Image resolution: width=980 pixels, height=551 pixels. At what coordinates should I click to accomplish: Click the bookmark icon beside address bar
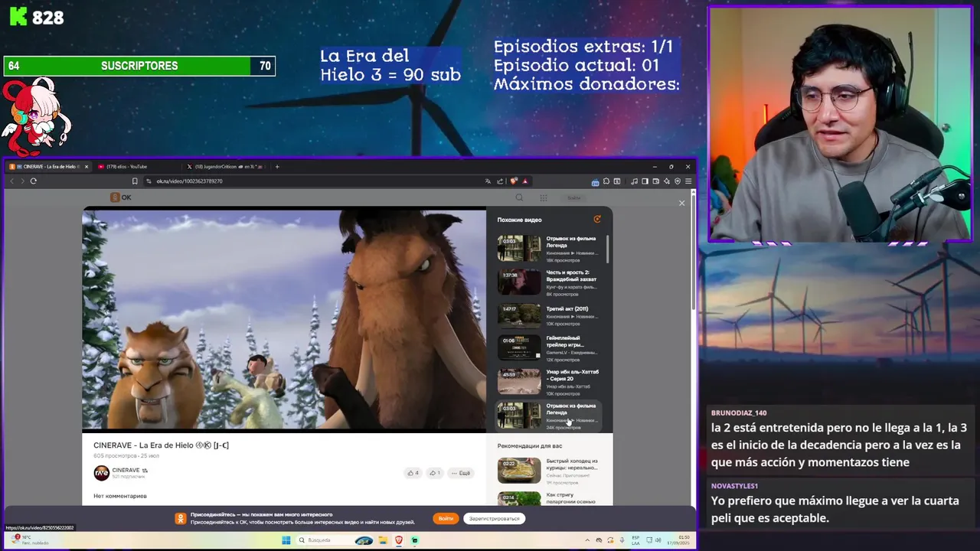[135, 181]
